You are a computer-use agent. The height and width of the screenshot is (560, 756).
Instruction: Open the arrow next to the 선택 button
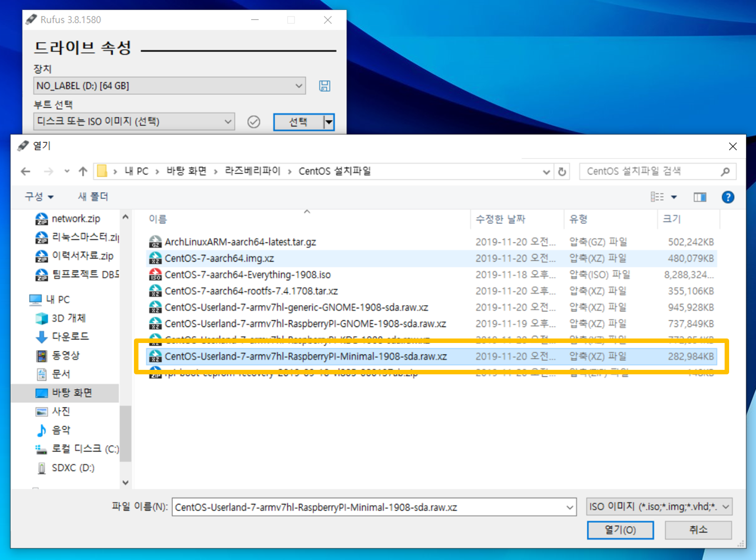329,122
